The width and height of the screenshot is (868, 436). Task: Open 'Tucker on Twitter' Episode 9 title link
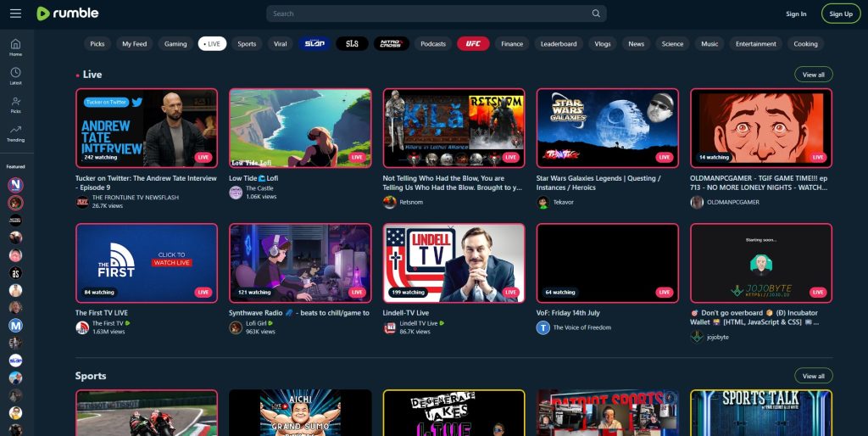click(x=146, y=183)
